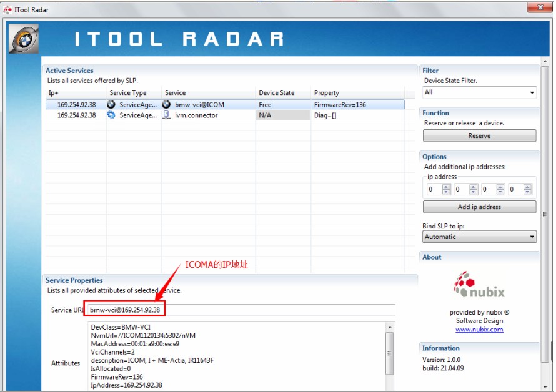Open the Device State Filter dropdown
Screen dimensions: 556x392
(479, 92)
